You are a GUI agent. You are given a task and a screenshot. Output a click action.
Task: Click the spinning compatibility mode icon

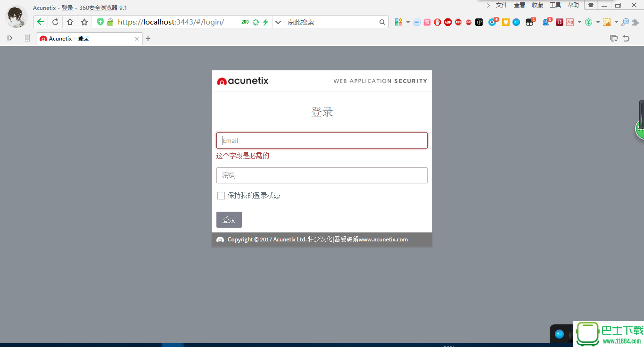click(x=256, y=22)
